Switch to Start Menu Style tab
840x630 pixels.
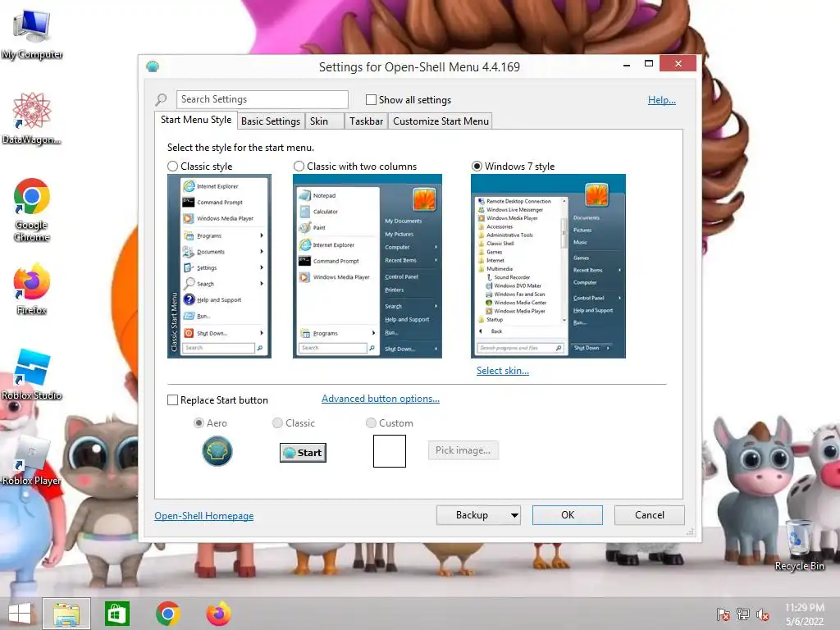[x=196, y=120]
